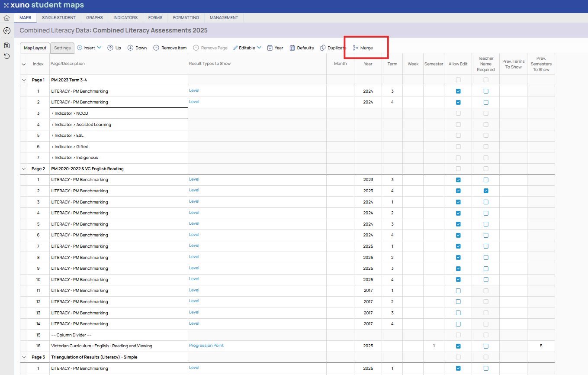
Task: Select the '< Indicator > Indigenous' row
Action: coord(288,158)
